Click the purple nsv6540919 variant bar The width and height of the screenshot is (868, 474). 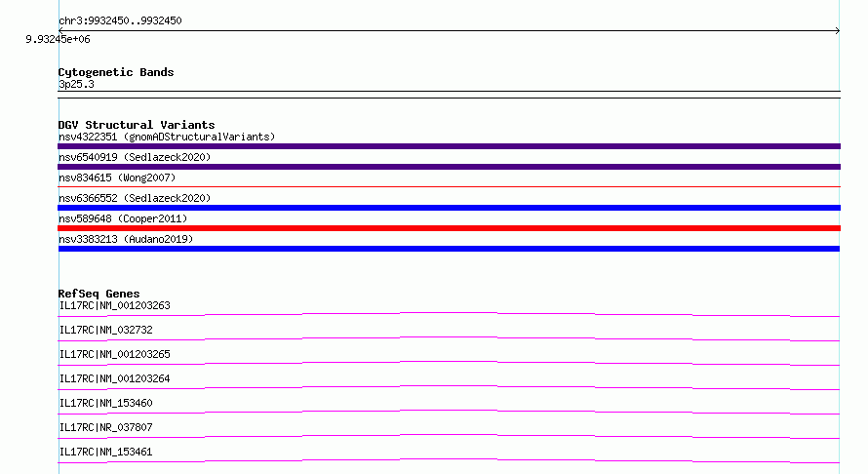tap(449, 167)
